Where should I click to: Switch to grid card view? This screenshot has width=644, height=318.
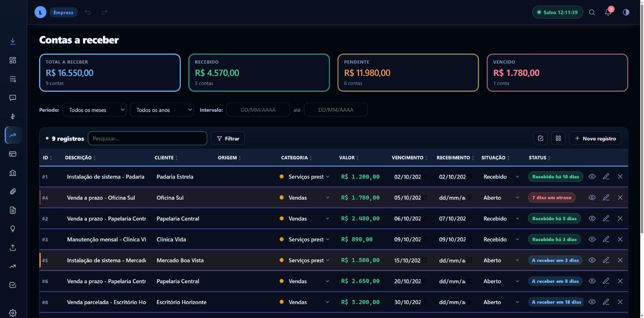(558, 138)
